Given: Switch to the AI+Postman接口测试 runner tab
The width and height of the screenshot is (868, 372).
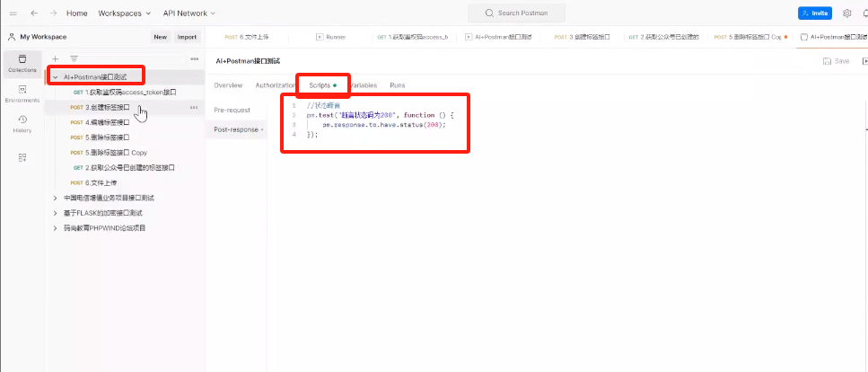Looking at the screenshot, I should (x=498, y=37).
